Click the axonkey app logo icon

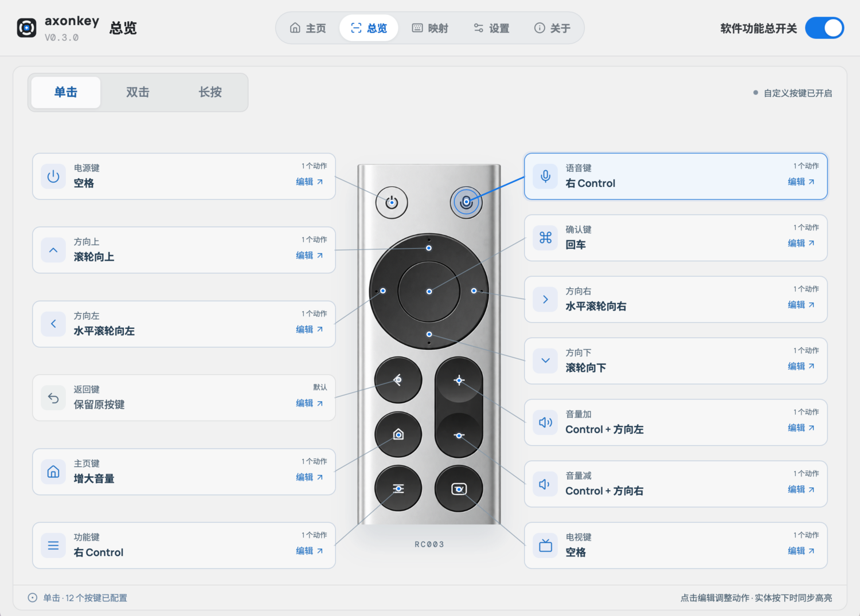(x=26, y=28)
